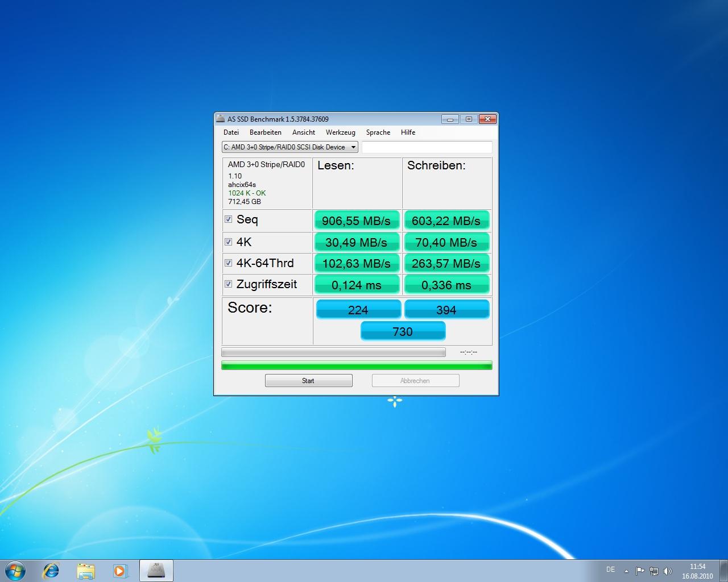
Task: Open the Hilfe menu
Action: tap(408, 132)
